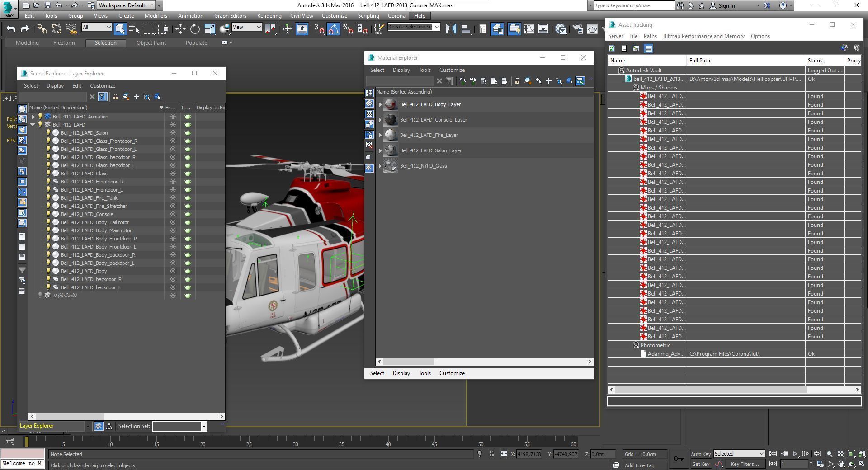Click the Scene Explorer search field
Viewport: 868px width, 470px height.
(x=52, y=97)
